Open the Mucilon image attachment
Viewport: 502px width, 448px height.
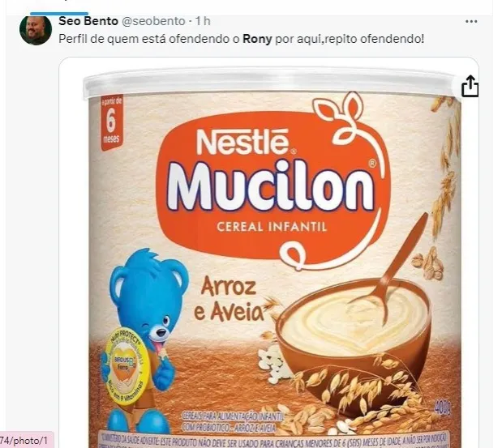(x=269, y=253)
